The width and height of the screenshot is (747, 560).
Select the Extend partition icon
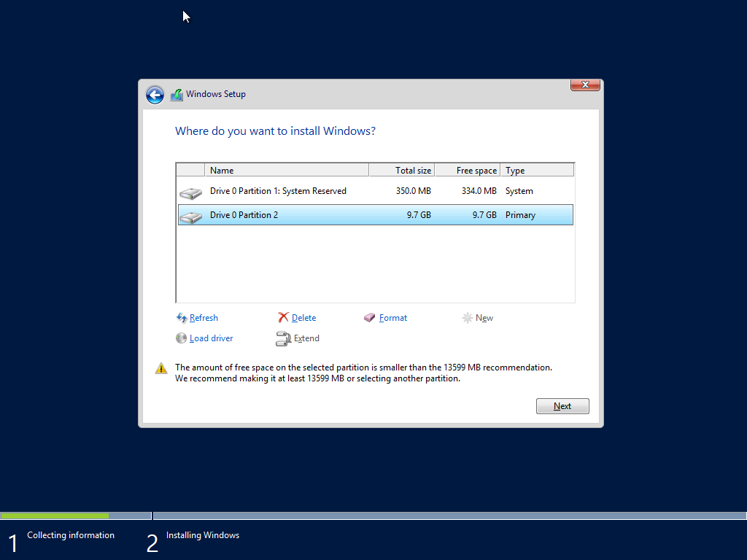click(283, 338)
